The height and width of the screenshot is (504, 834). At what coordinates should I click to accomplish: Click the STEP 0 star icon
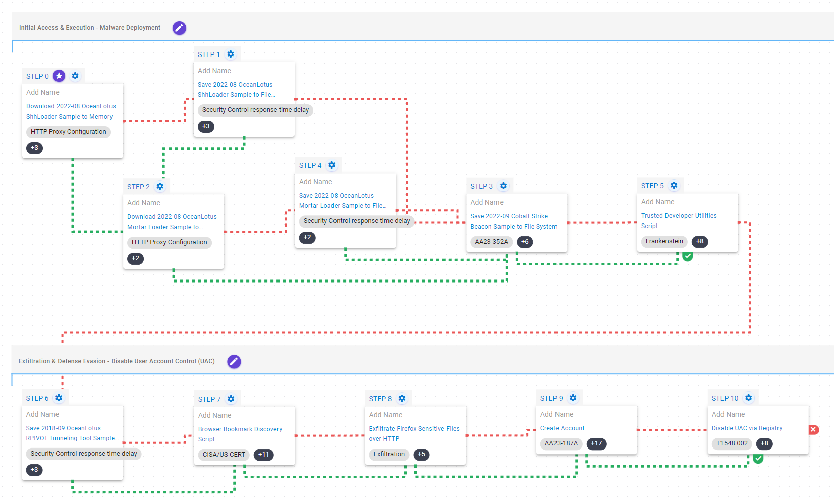click(x=59, y=76)
